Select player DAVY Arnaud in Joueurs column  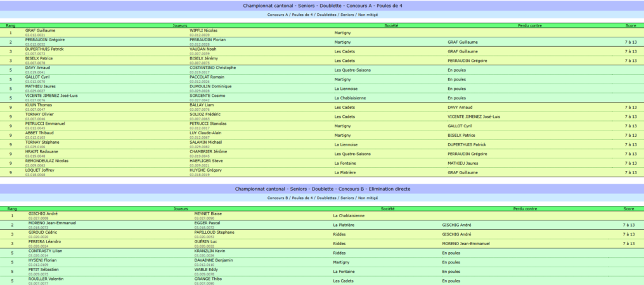pos(39,68)
